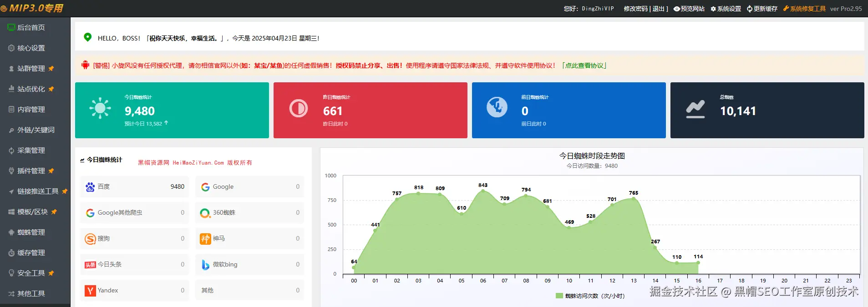Viewport: 868px width, 307px height.
Task: Click the key icon beside 外链/关键词
Action: pos(11,130)
